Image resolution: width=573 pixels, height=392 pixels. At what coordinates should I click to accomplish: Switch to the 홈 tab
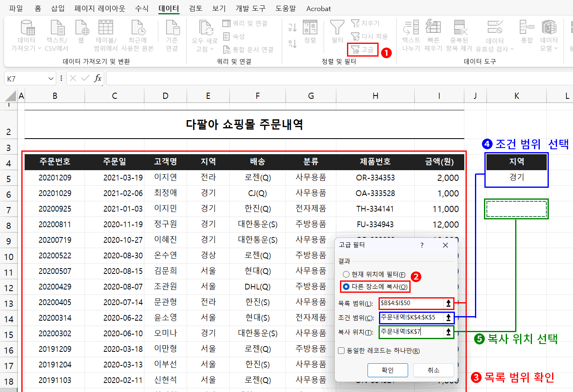pyautogui.click(x=38, y=8)
